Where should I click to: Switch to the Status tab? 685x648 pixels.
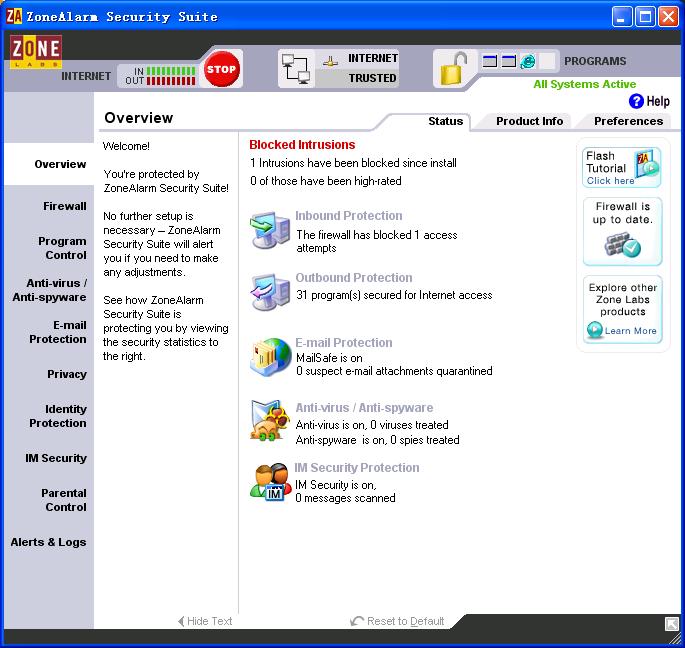pos(445,121)
